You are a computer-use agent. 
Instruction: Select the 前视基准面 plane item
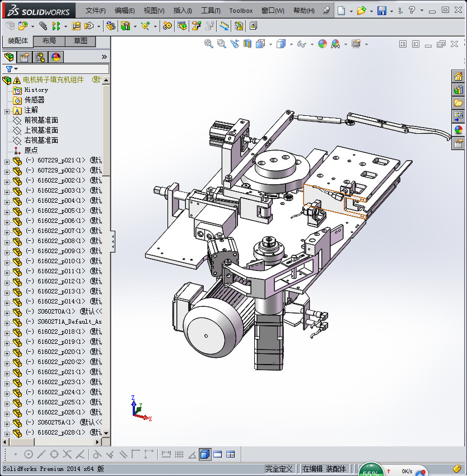pos(41,120)
